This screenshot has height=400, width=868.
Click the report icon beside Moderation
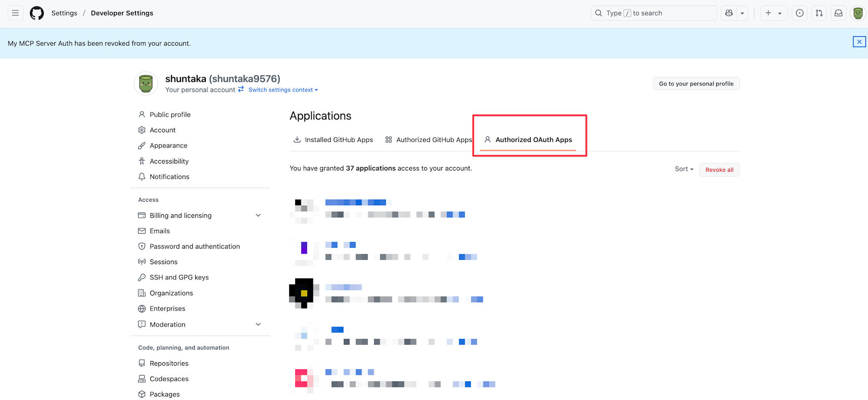pyautogui.click(x=141, y=325)
